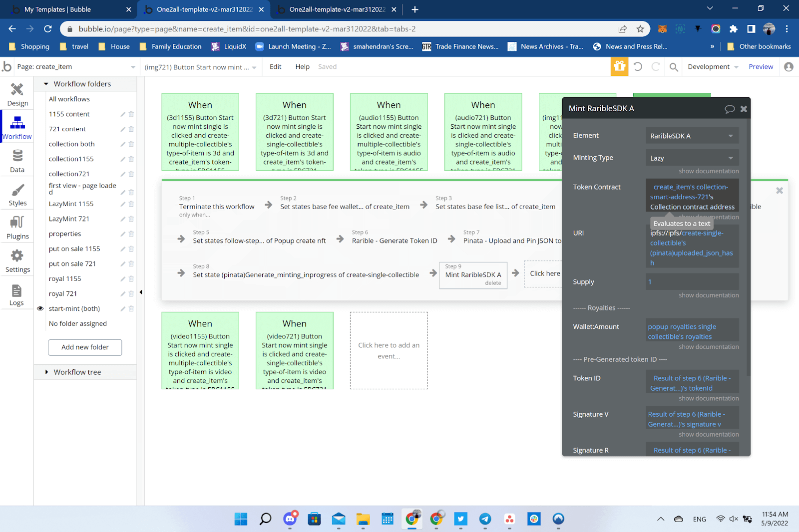The height and width of the screenshot is (532, 799).
Task: Open the Minting Type Lazy dropdown
Action: pyautogui.click(x=692, y=158)
